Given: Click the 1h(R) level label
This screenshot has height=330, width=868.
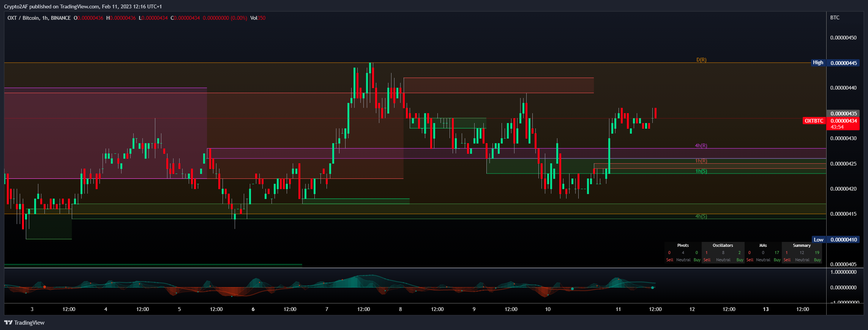Looking at the screenshot, I should [701, 161].
